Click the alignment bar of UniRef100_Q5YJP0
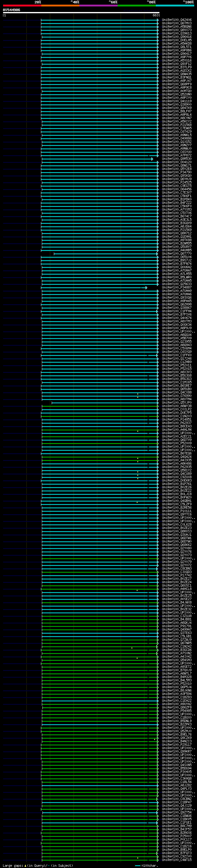Screen dimensions: 197x868 point(105,403)
